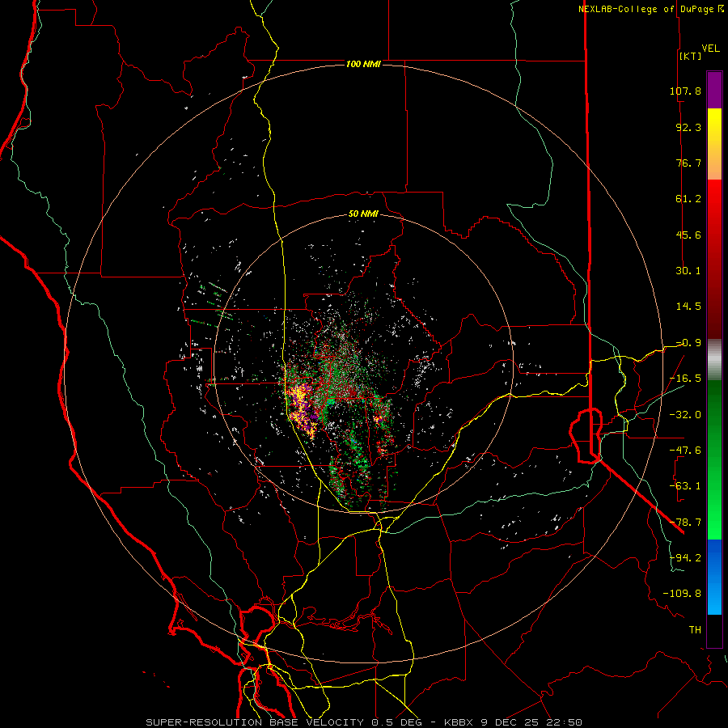Click the VEL legend heading
The image size is (728, 728).
[711, 49]
